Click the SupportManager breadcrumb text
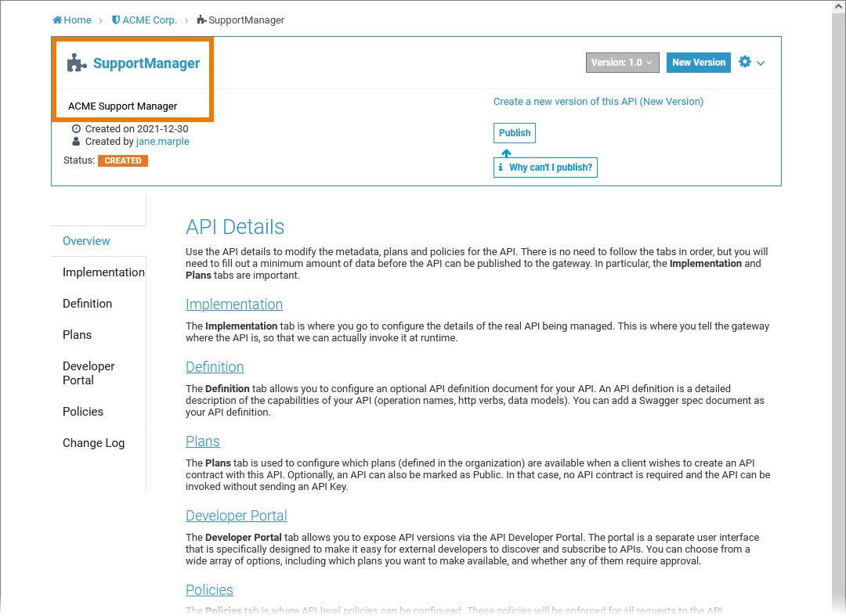Screen dimensions: 846x616 click(x=246, y=20)
